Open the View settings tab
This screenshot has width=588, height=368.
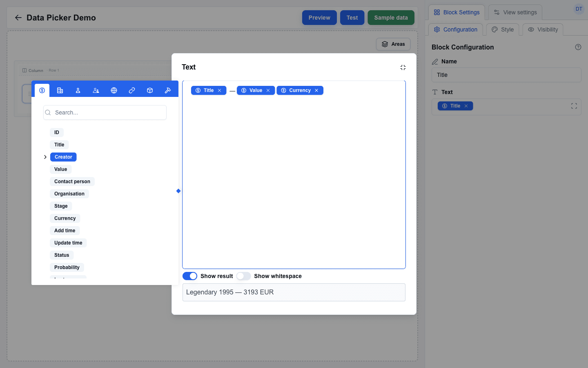(x=515, y=12)
